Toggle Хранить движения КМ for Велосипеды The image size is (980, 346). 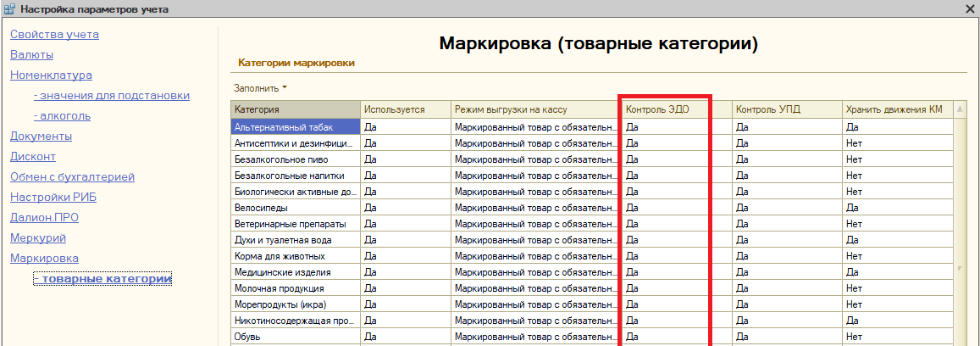point(896,207)
